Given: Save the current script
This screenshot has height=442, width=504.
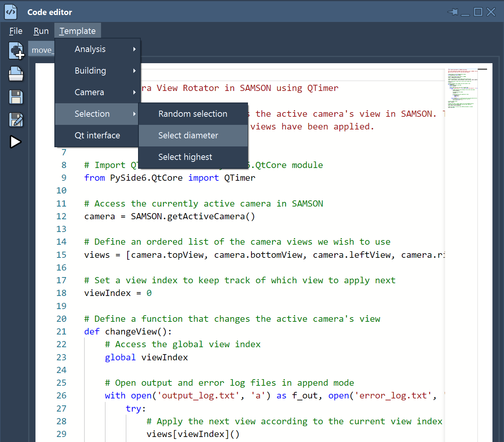Looking at the screenshot, I should click(16, 97).
